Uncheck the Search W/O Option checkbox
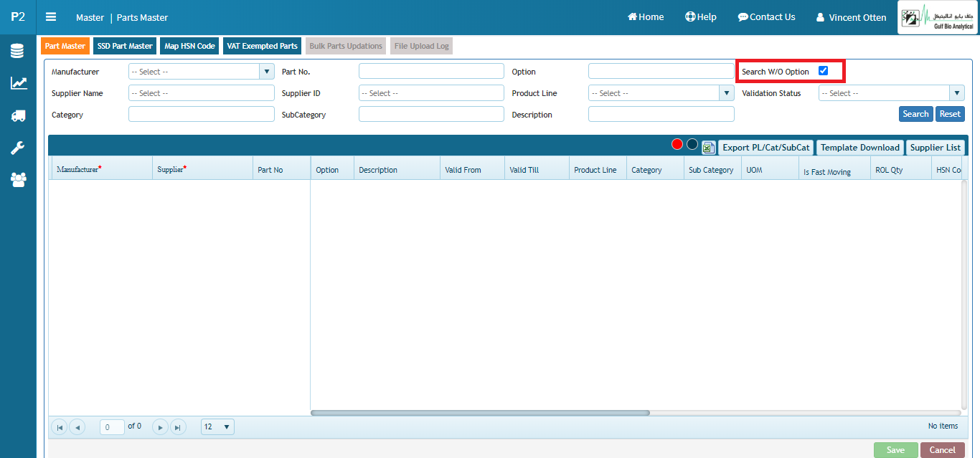Screen dimensions: 980x458 [x=824, y=71]
